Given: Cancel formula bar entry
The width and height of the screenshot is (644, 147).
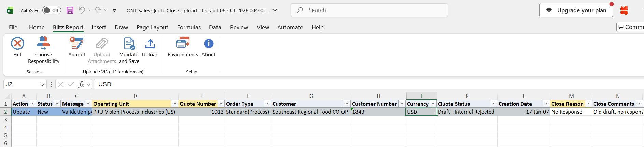Looking at the screenshot, I should tap(61, 84).
